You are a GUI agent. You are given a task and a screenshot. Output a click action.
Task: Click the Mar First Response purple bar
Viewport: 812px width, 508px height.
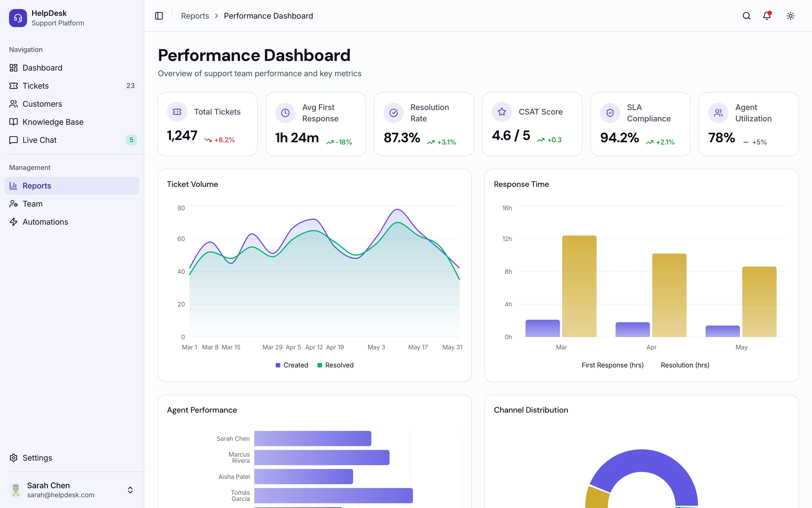[542, 328]
